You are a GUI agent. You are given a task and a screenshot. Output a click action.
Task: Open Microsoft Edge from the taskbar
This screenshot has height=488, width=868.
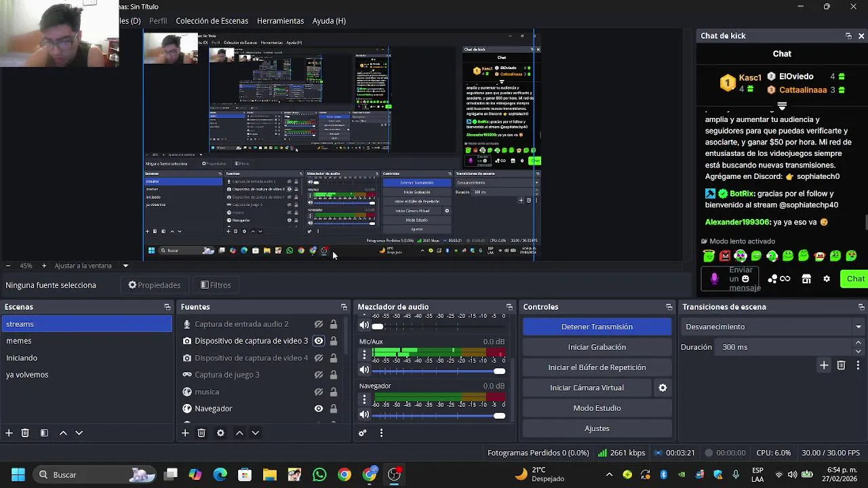[220, 474]
